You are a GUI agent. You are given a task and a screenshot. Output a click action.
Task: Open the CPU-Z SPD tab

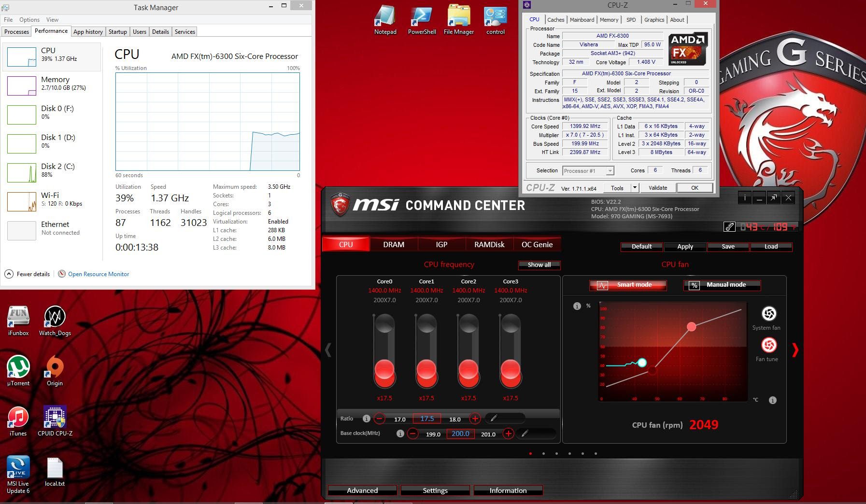[x=631, y=20]
